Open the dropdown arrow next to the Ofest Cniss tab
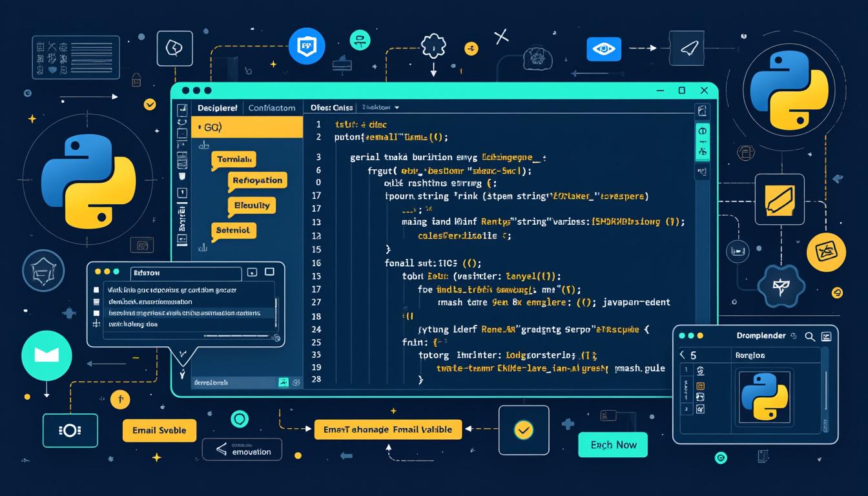The height and width of the screenshot is (496, 868). pos(396,107)
